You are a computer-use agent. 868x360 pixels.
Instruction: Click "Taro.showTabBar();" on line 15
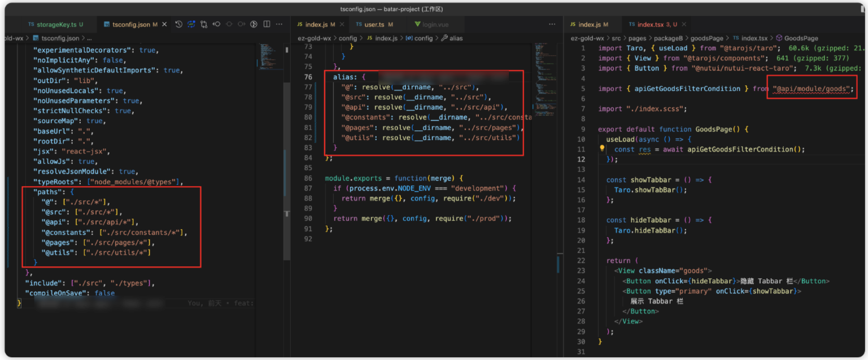click(x=651, y=190)
